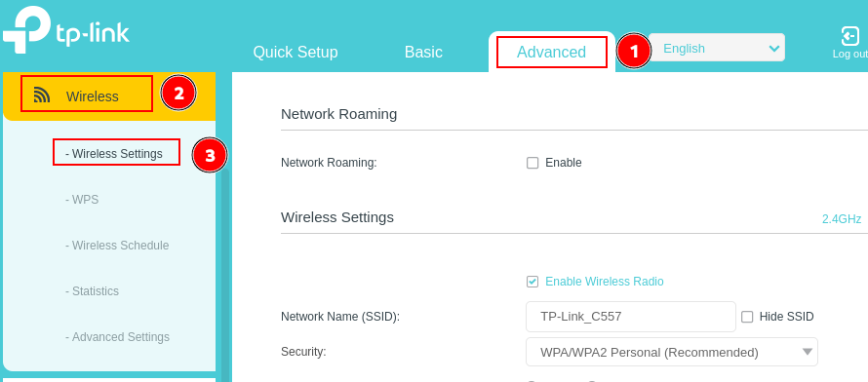
Task: Click the Enable Wireless Radio label text
Action: (x=605, y=282)
